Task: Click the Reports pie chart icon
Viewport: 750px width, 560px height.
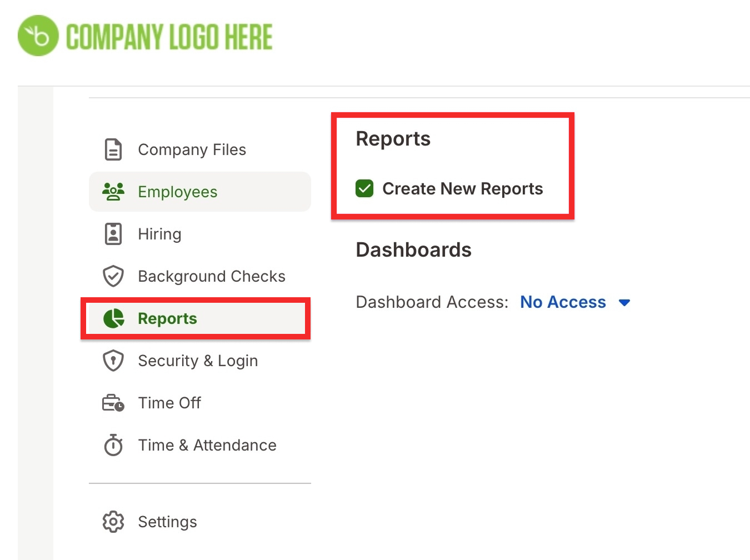Action: coord(113,318)
